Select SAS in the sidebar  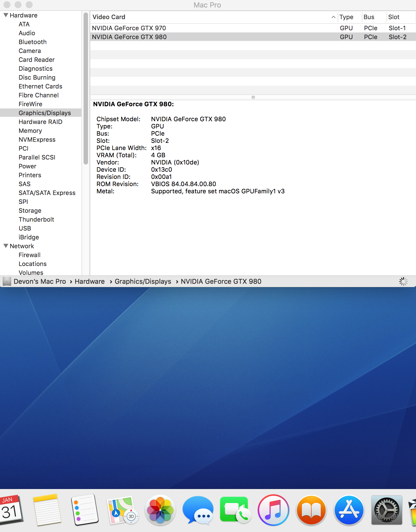click(x=24, y=184)
